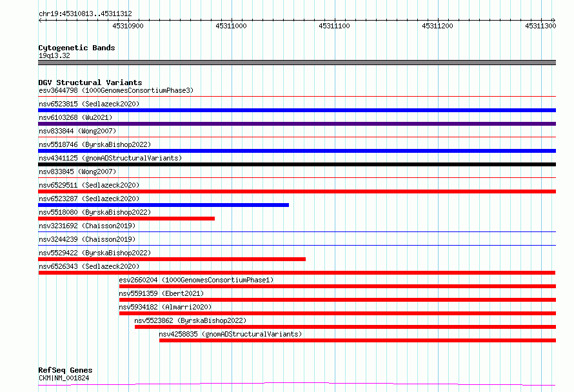Click the nsv5518746 (ByrskaBishop2022) label
The image size is (574, 392).
pyautogui.click(x=95, y=144)
